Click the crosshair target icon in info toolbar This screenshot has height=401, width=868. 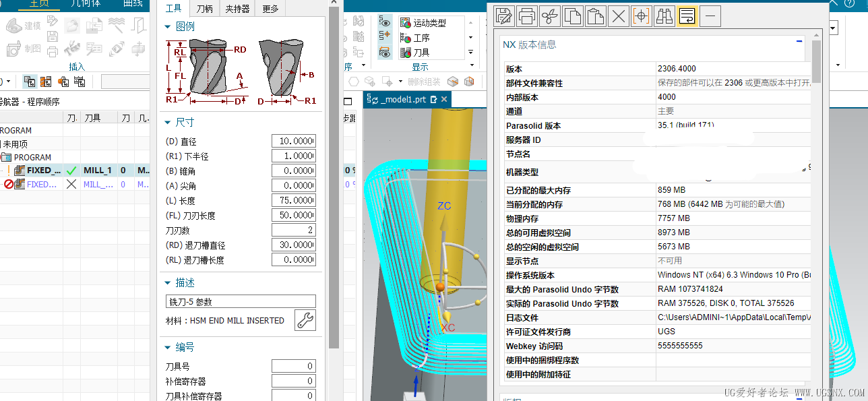point(641,16)
